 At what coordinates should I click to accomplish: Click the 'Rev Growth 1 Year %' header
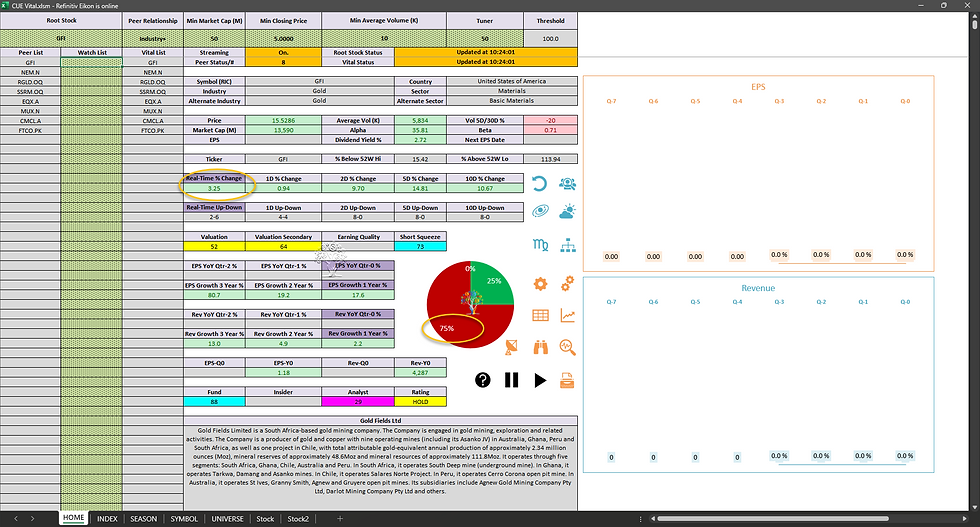point(358,334)
